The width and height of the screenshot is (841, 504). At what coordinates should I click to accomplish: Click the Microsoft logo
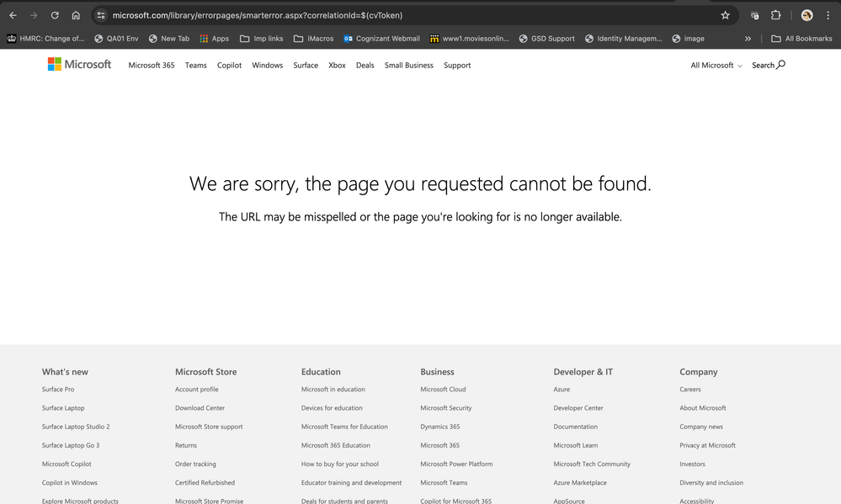79,64
